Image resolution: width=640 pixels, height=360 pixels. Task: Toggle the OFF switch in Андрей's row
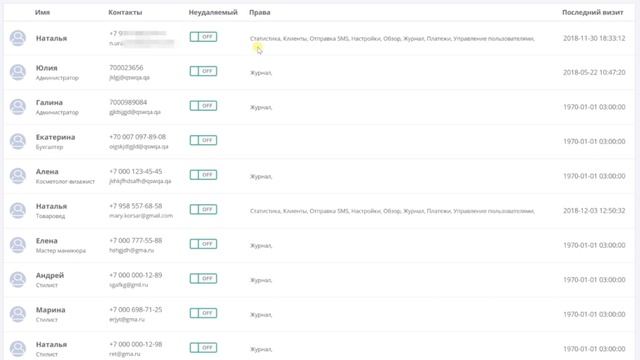coord(203,278)
